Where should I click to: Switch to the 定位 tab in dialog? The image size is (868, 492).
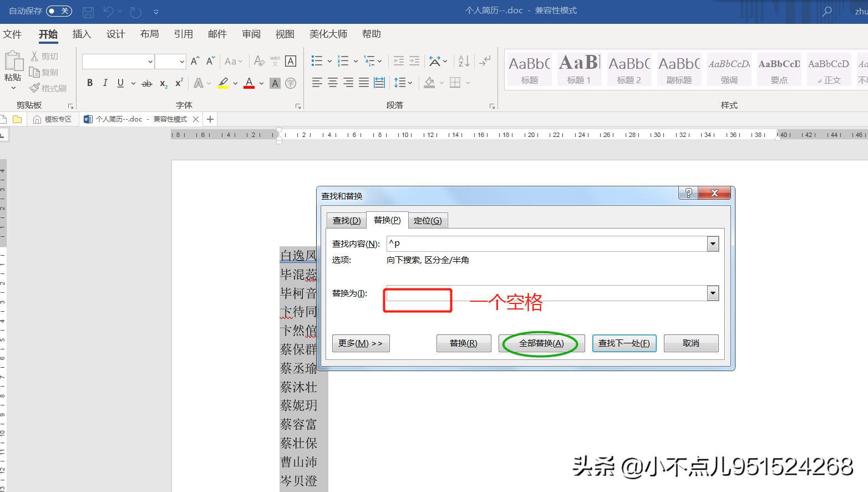[428, 220]
